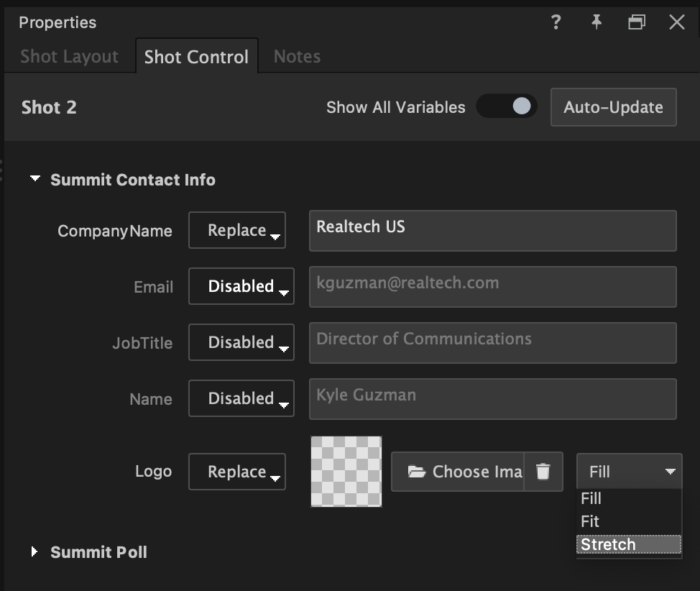Viewport: 700px width, 591px height.
Task: Click the Realtech US company name field
Action: point(493,230)
